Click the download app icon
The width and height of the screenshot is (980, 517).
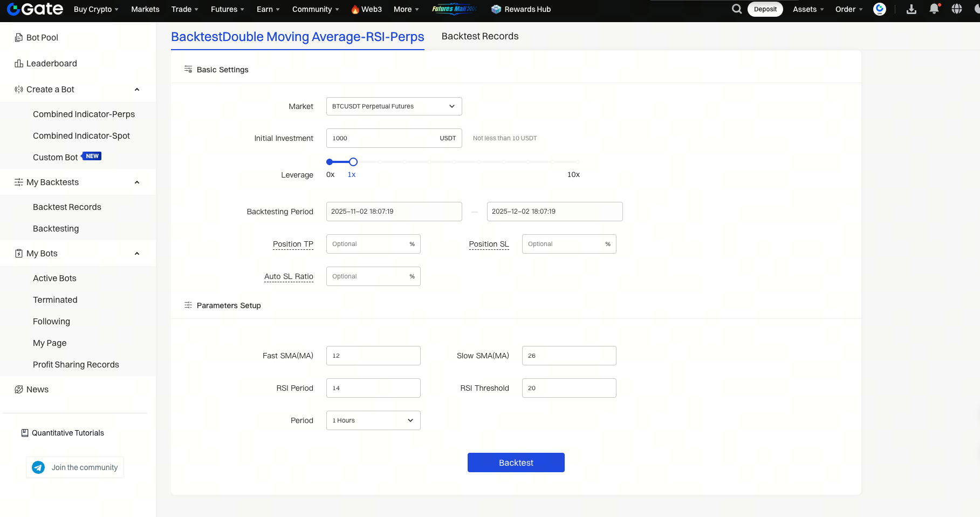[912, 9]
